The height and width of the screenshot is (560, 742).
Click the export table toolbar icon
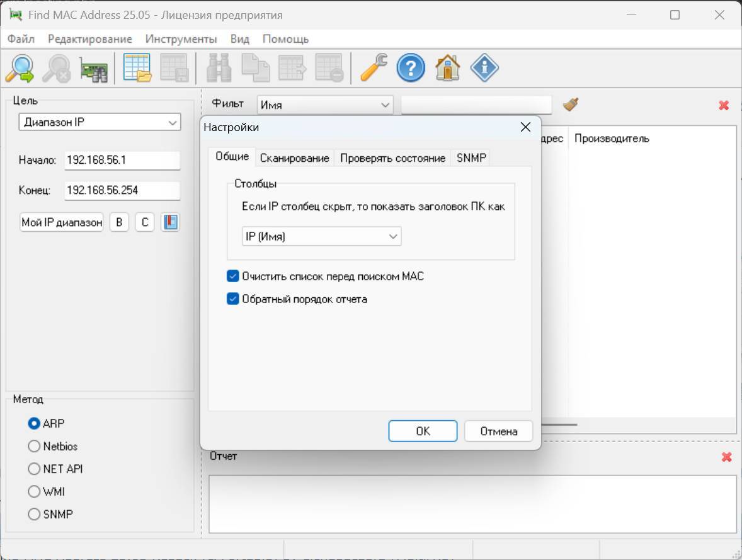click(x=292, y=68)
